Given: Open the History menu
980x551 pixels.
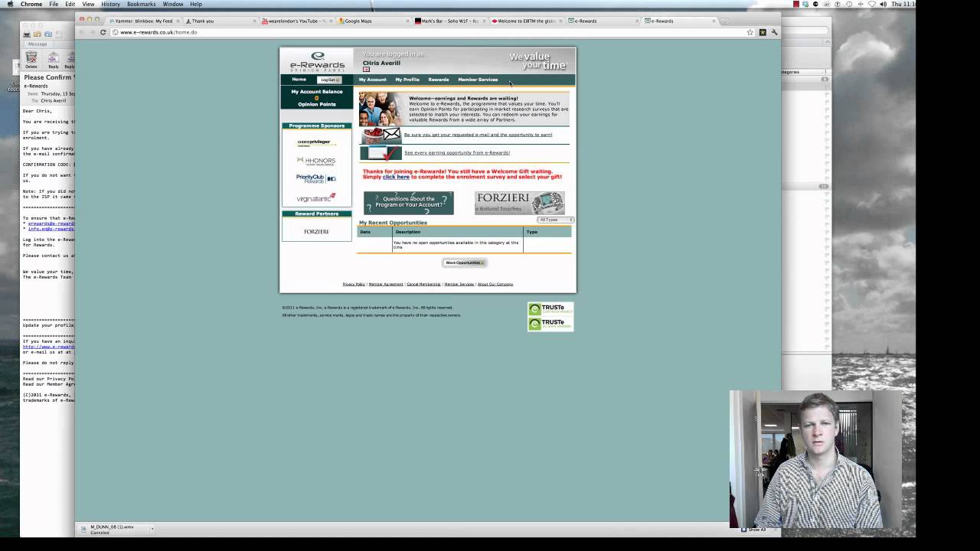Looking at the screenshot, I should [x=110, y=4].
